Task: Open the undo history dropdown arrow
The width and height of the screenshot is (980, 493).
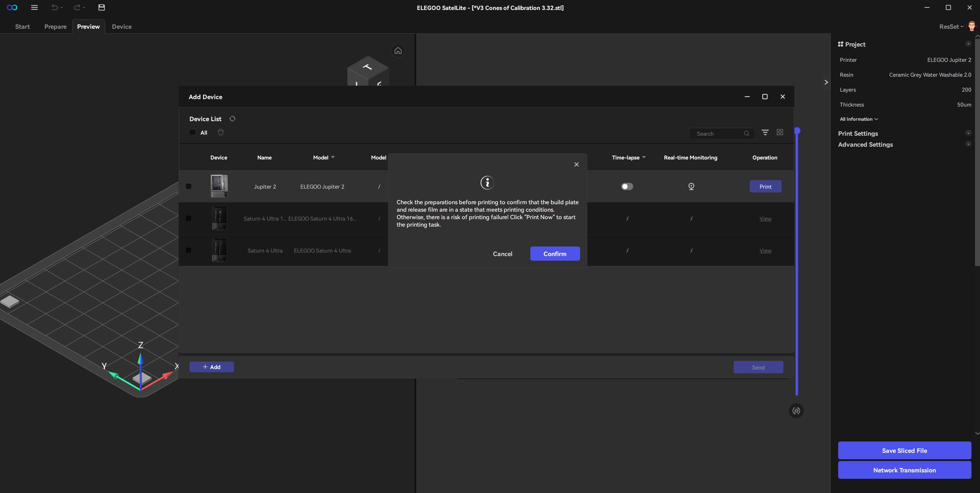Action: (61, 7)
